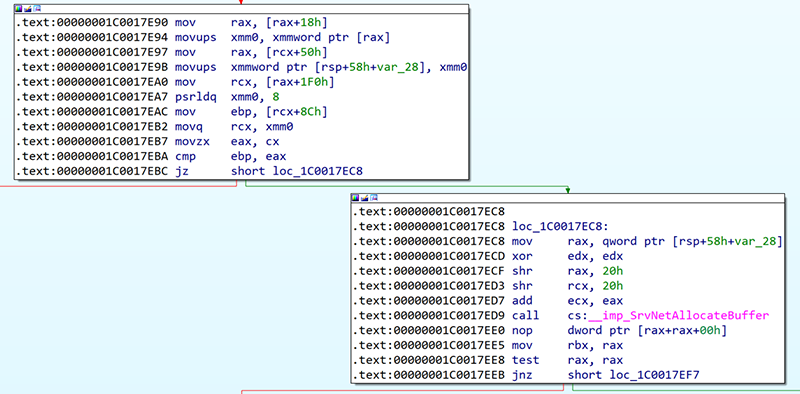
Task: Select the line 'shr rcx, 20h'
Action: pyautogui.click(x=488, y=286)
